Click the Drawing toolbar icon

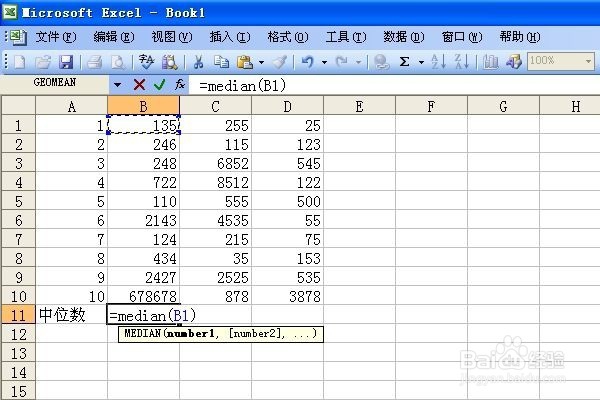point(514,61)
